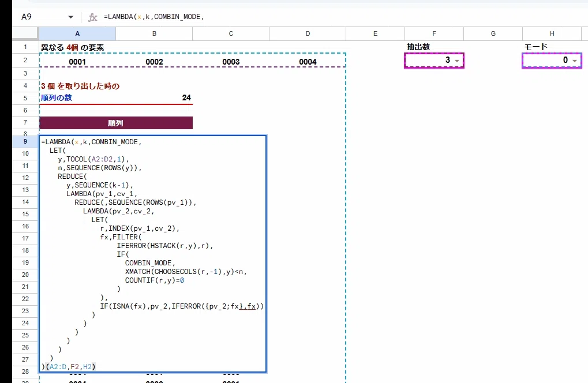The width and height of the screenshot is (588, 383).
Task: Select column B header
Action: [154, 33]
